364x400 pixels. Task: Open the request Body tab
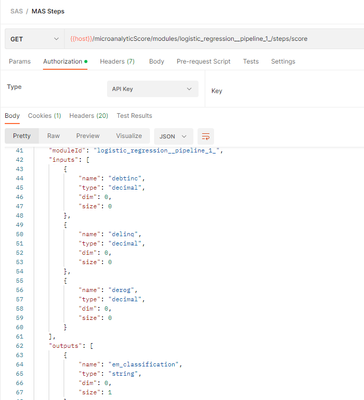pyautogui.click(x=156, y=61)
